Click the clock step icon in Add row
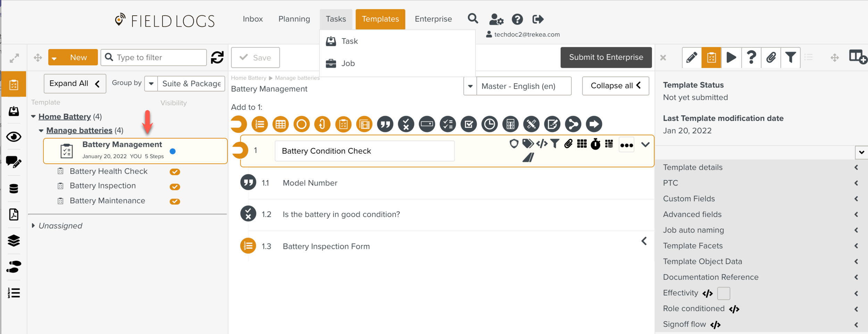The width and height of the screenshot is (868, 334). 490,124
